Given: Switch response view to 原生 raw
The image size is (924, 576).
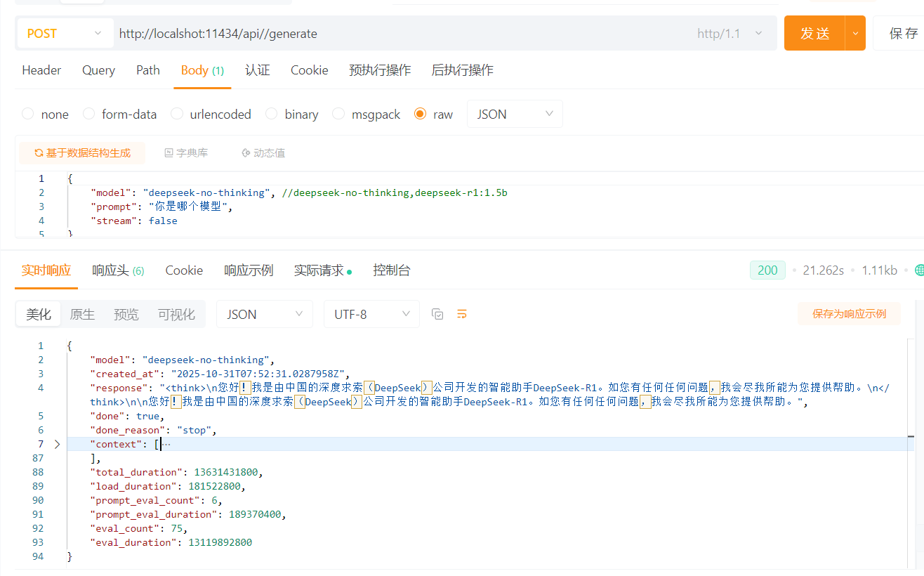Looking at the screenshot, I should coord(82,314).
